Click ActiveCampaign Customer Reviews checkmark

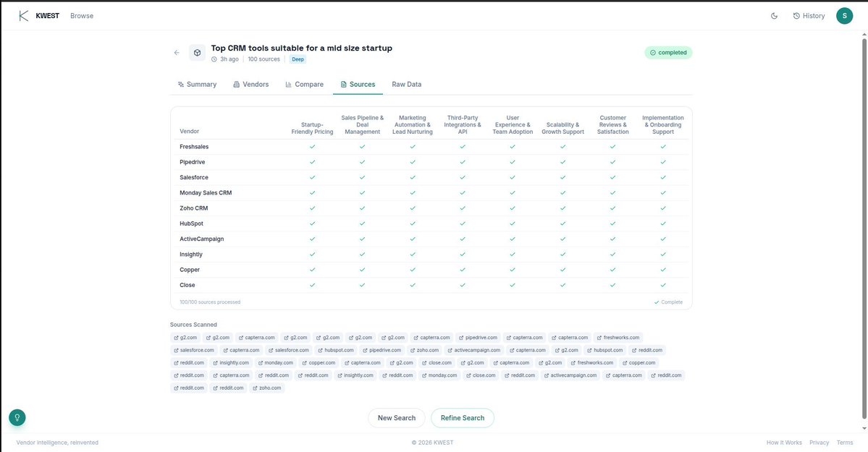612,239
